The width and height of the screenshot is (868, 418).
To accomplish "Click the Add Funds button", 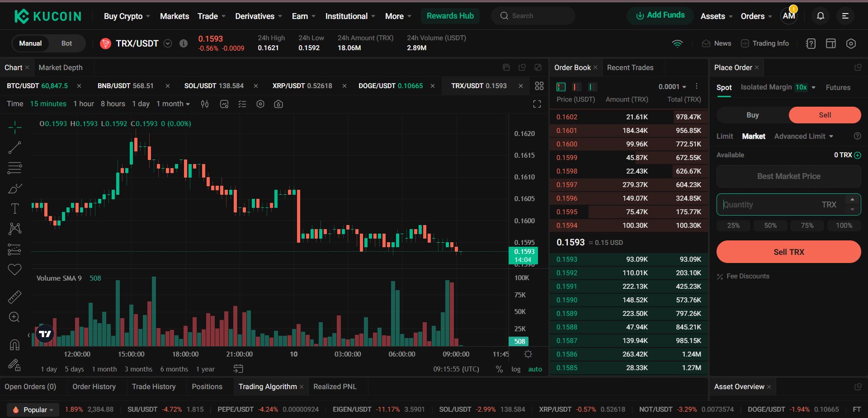I will coord(660,16).
